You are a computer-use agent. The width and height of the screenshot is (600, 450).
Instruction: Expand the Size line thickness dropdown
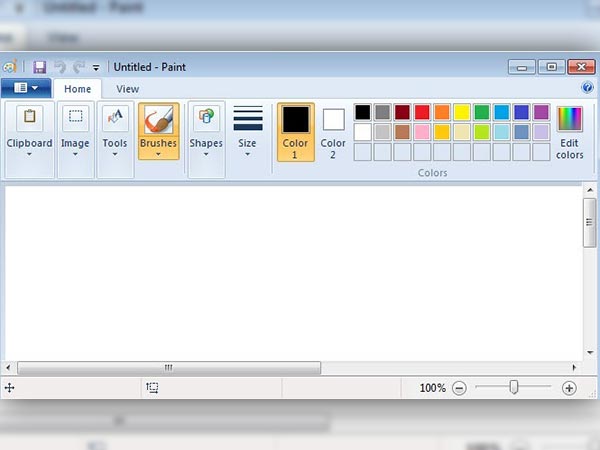tap(247, 141)
